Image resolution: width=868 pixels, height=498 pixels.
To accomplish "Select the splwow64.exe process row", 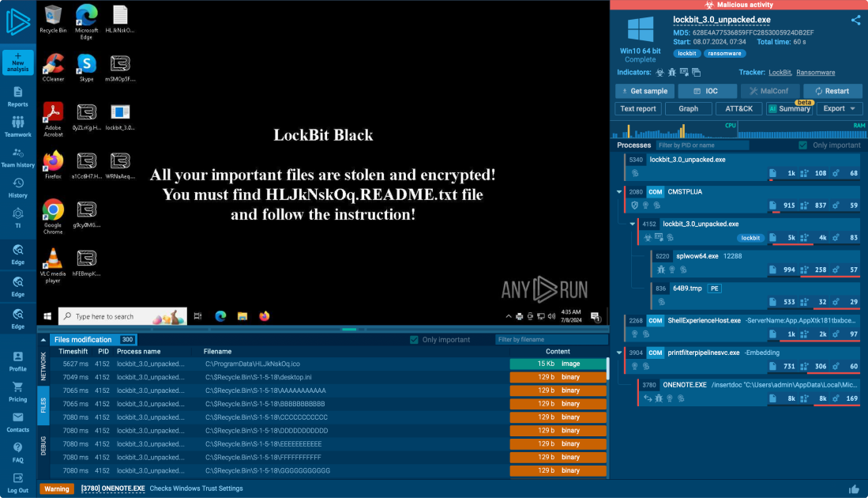I will click(x=757, y=262).
